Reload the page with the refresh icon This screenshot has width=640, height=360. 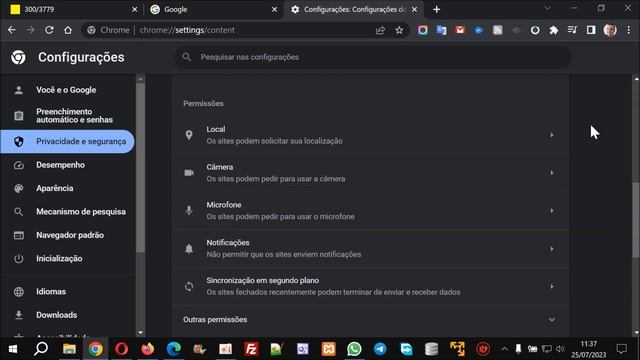coord(49,30)
